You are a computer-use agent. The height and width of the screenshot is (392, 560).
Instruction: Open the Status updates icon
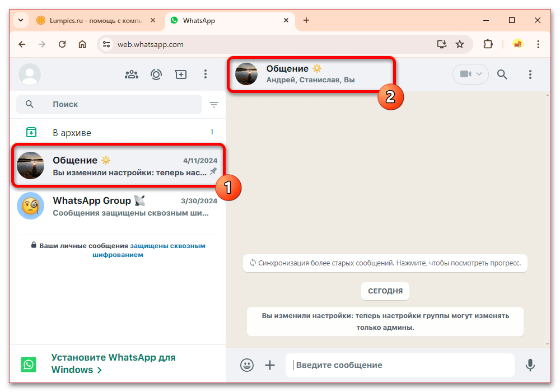click(156, 74)
